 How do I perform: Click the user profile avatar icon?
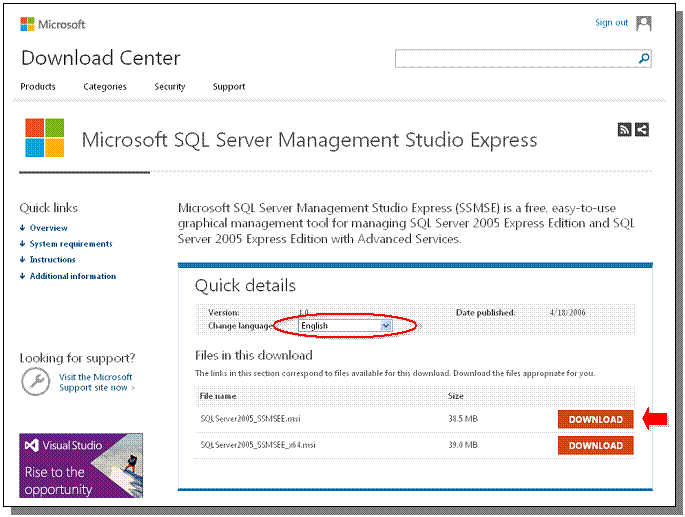(x=643, y=23)
